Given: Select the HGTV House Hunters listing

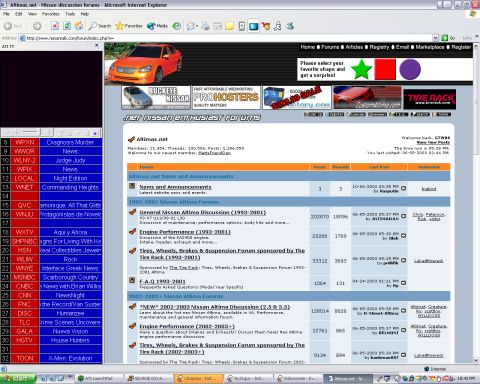Looking at the screenshot, I should point(70,340).
